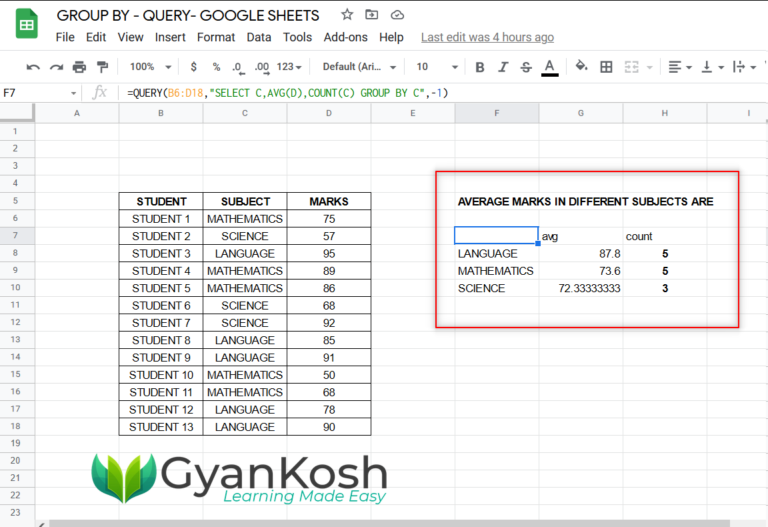
Task: Activate the paint format tool
Action: coord(102,67)
